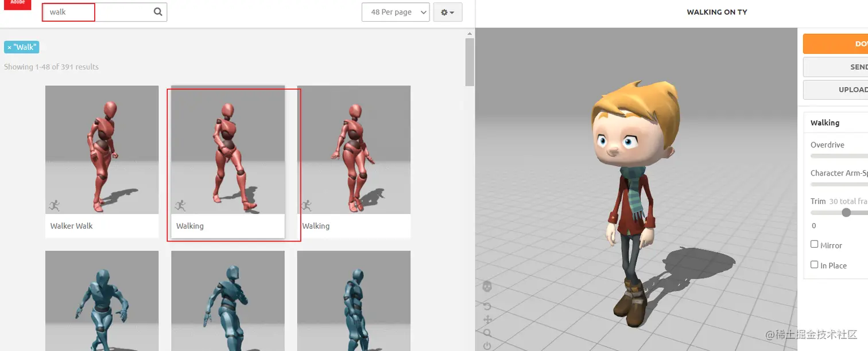Click the power reset icon in viewer
This screenshot has height=351, width=868.
(487, 346)
